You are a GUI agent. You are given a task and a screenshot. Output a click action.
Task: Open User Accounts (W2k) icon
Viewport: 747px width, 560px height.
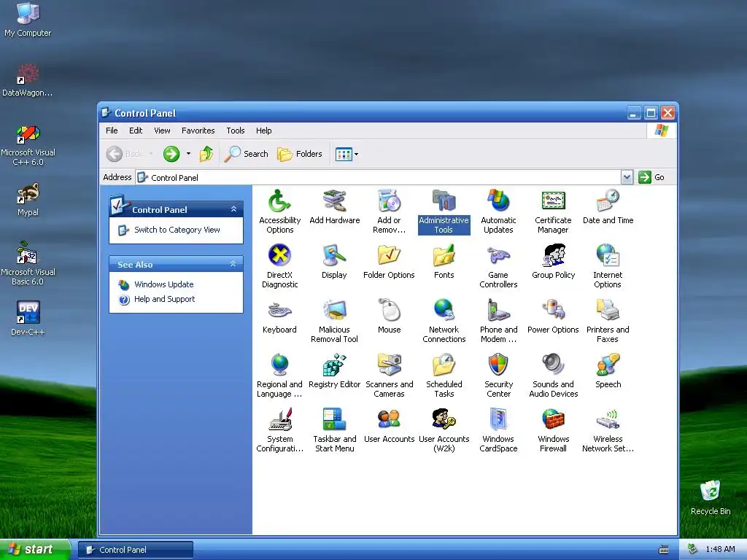tap(444, 430)
